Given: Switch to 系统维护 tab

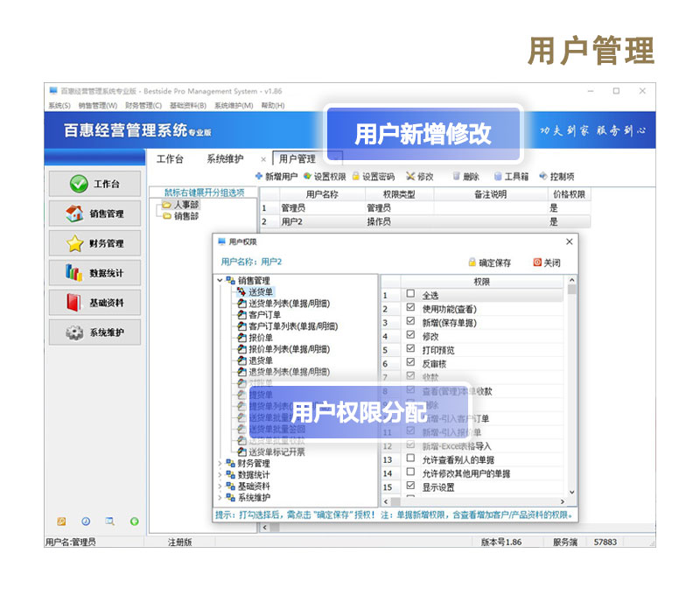Looking at the screenshot, I should [x=225, y=159].
